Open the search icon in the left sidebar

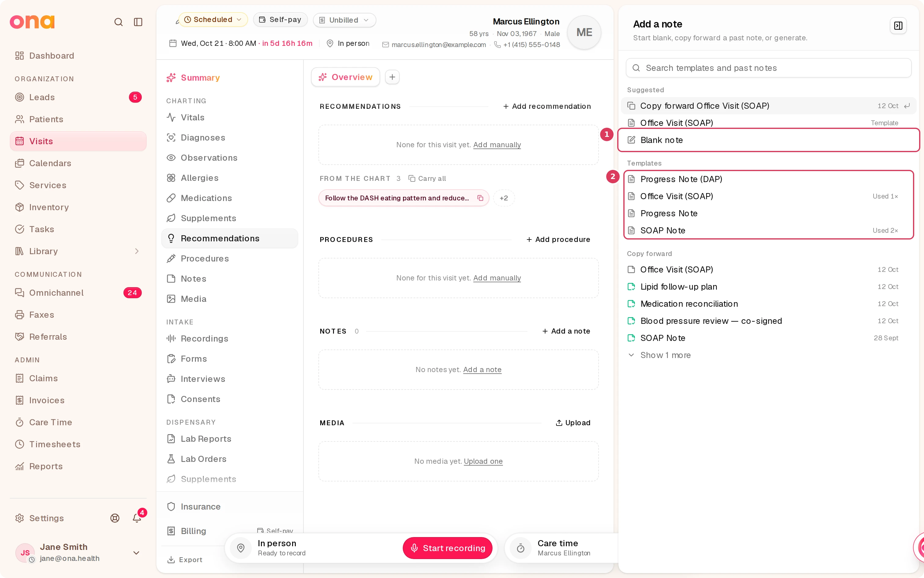pos(119,22)
